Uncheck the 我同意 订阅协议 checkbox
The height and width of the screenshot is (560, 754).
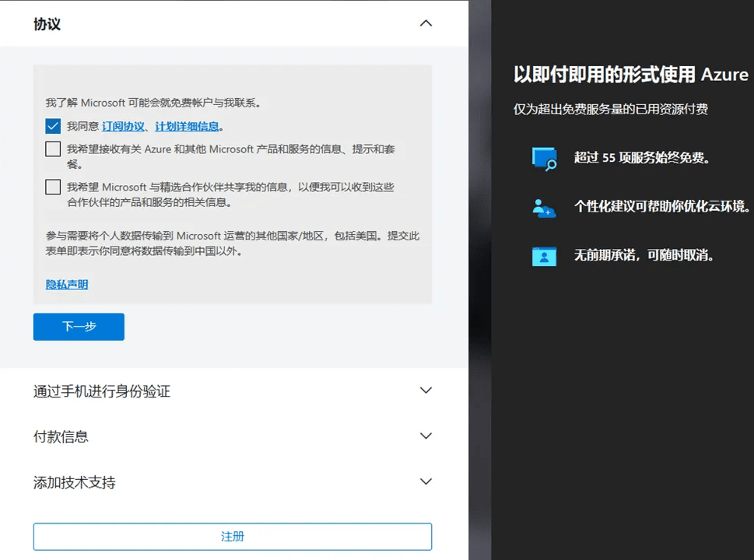53,126
